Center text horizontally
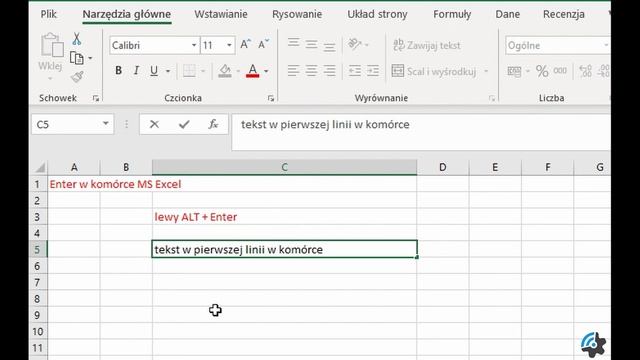Image resolution: width=640 pixels, height=360 pixels. click(x=311, y=71)
